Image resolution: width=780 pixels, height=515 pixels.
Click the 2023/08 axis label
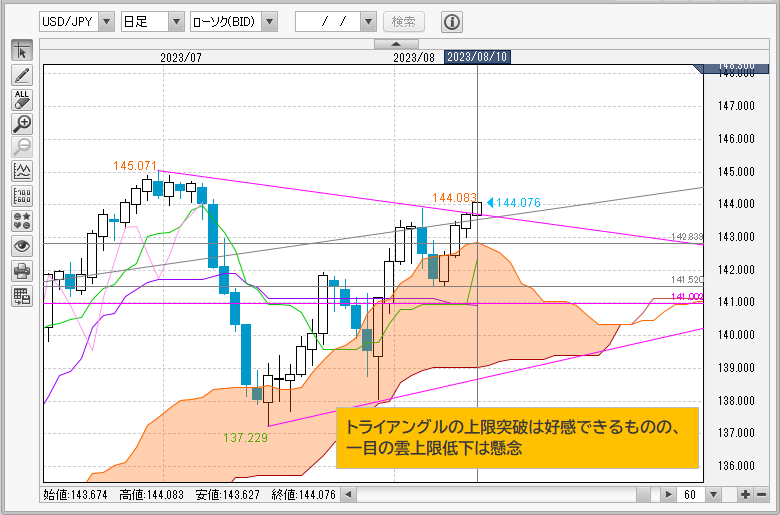coord(414,58)
